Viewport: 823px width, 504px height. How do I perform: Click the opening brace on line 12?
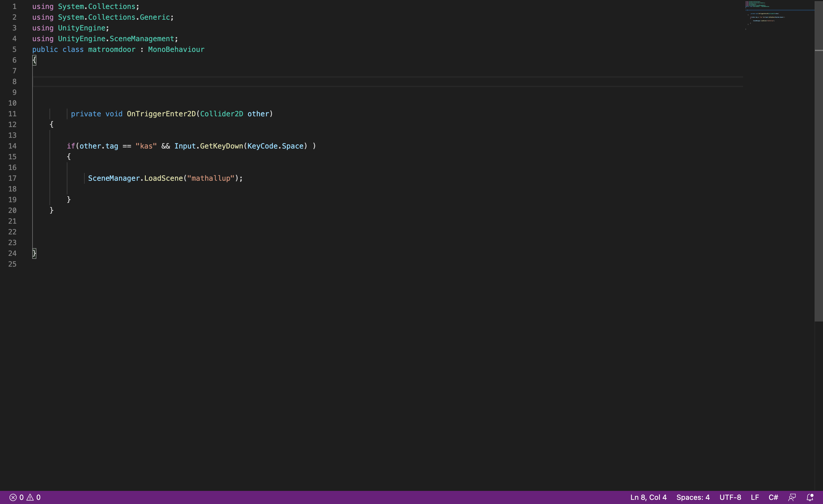click(51, 125)
